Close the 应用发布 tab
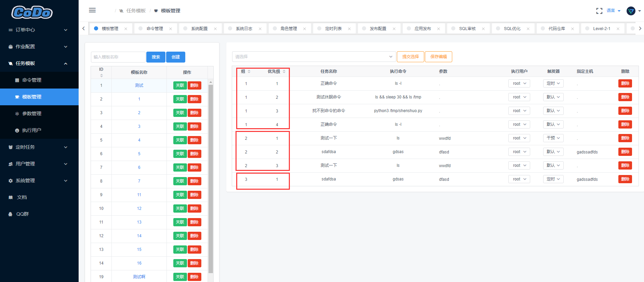 pos(439,29)
